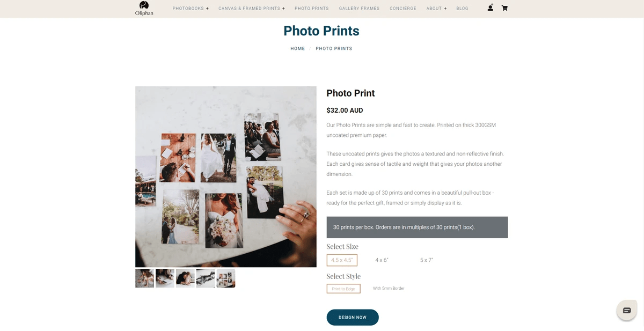Expand the Canvas & Framed Prints menu
The image size is (644, 331).
point(252,9)
